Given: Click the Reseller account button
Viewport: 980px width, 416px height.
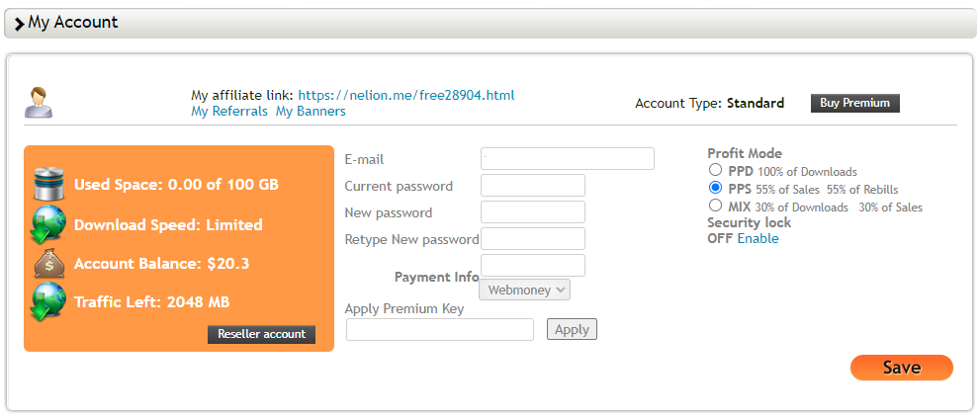Looking at the screenshot, I should click(x=261, y=334).
